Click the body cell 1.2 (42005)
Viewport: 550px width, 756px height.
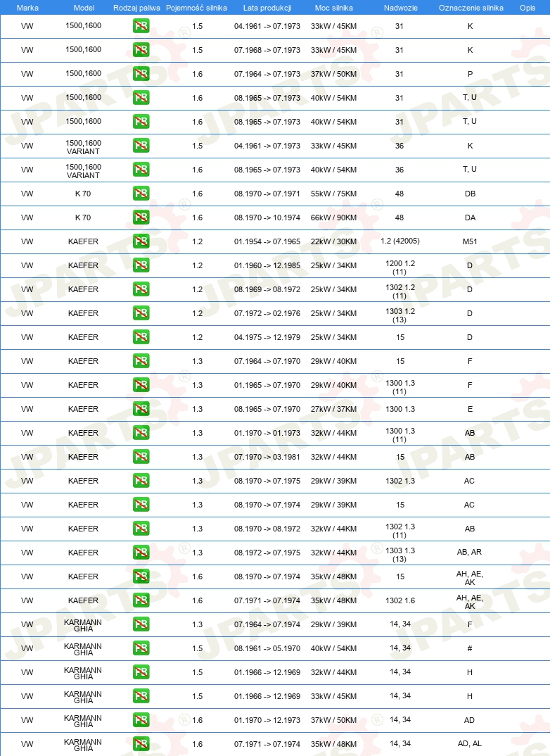click(400, 241)
